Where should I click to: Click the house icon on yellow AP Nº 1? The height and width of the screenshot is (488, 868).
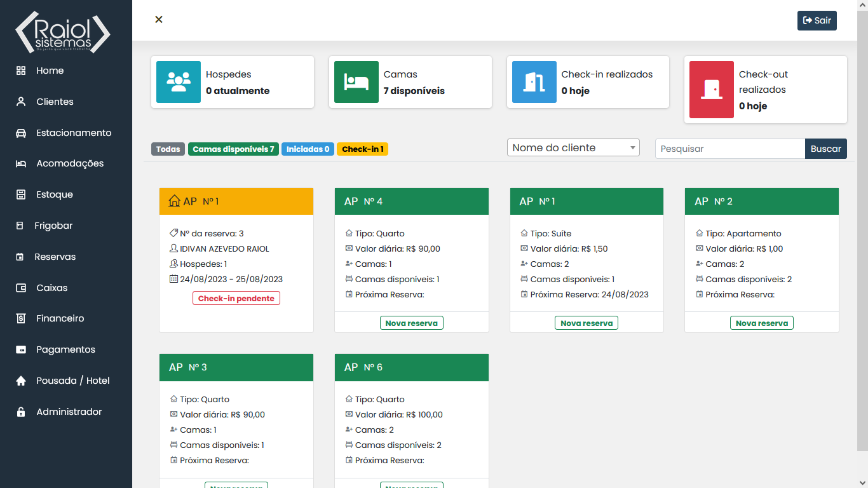(x=174, y=201)
